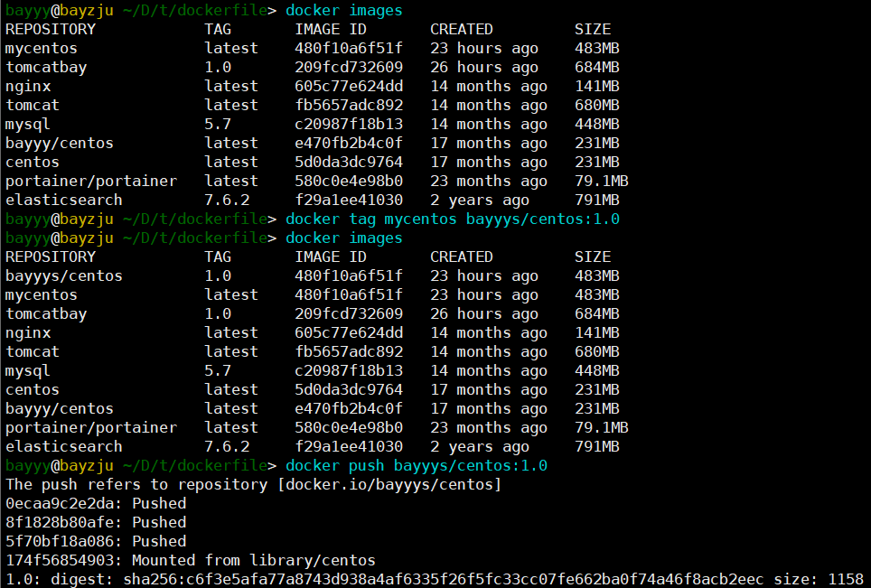Click image ID e470fb2b4c0f in the second listing
The image size is (871, 588).
click(349, 408)
